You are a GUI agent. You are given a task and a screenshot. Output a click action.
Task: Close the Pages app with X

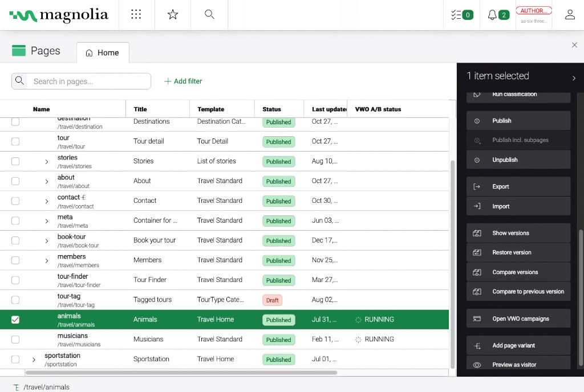tap(574, 45)
